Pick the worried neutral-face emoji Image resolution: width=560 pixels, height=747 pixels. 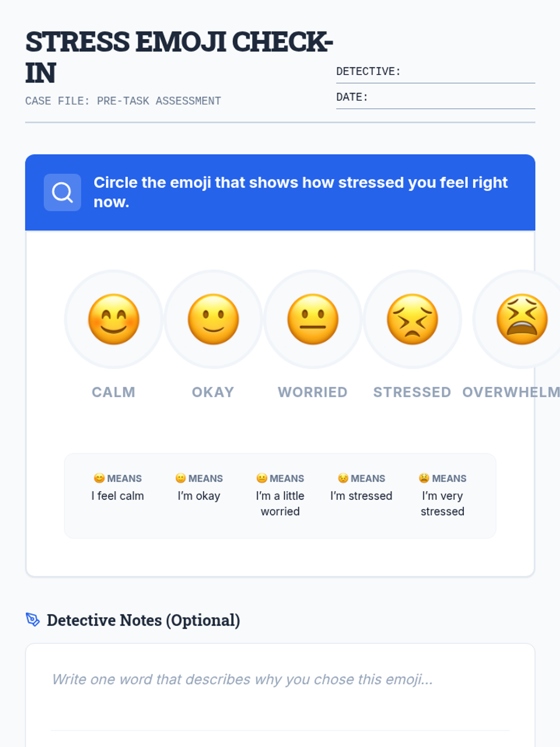(x=313, y=319)
